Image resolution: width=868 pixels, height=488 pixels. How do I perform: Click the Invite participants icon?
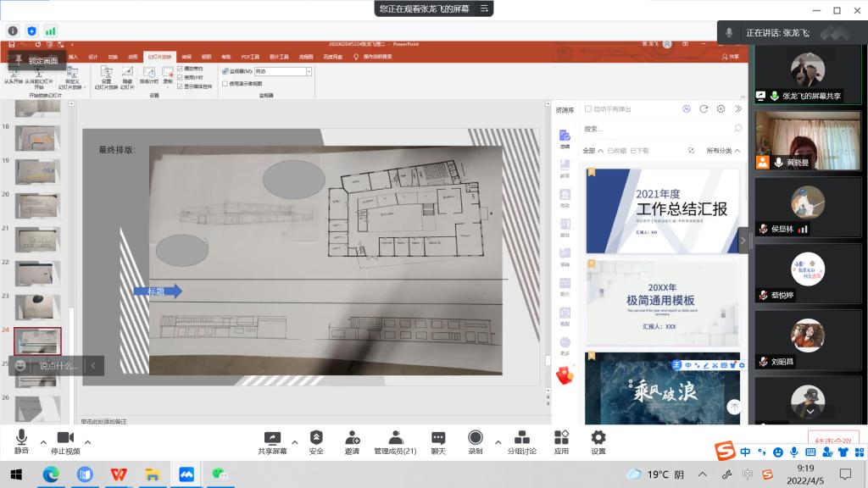pos(352,441)
